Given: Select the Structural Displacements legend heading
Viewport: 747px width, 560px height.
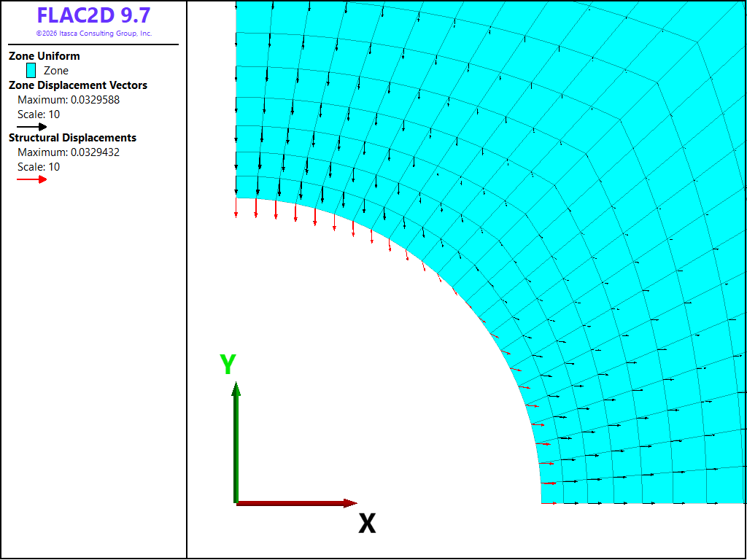Looking at the screenshot, I should pos(72,138).
